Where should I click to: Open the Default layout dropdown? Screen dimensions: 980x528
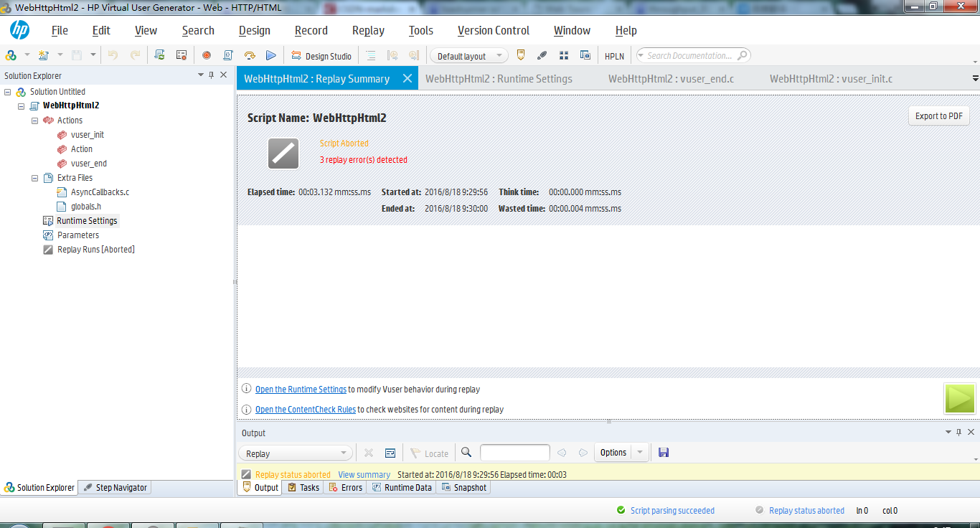click(469, 56)
